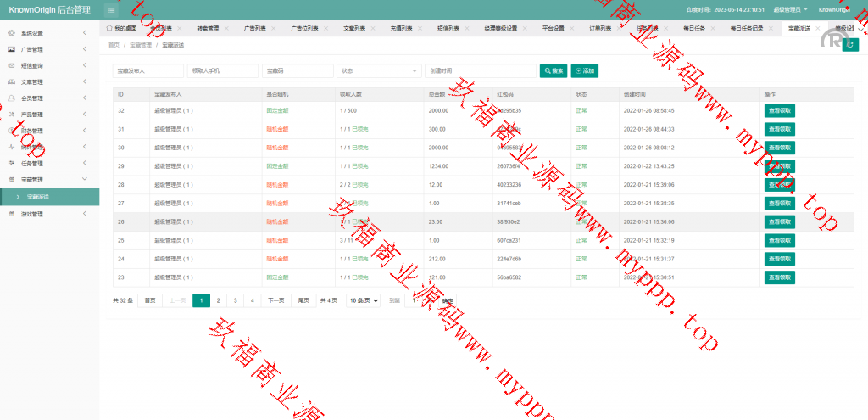Image resolution: width=868 pixels, height=420 pixels.
Task: Click the 搜索 search button
Action: 554,71
